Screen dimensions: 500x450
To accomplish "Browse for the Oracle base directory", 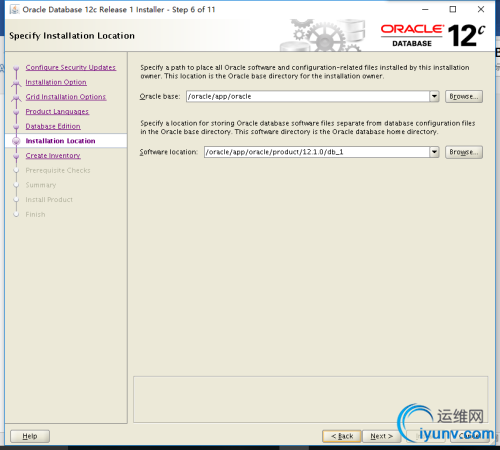I will (464, 96).
